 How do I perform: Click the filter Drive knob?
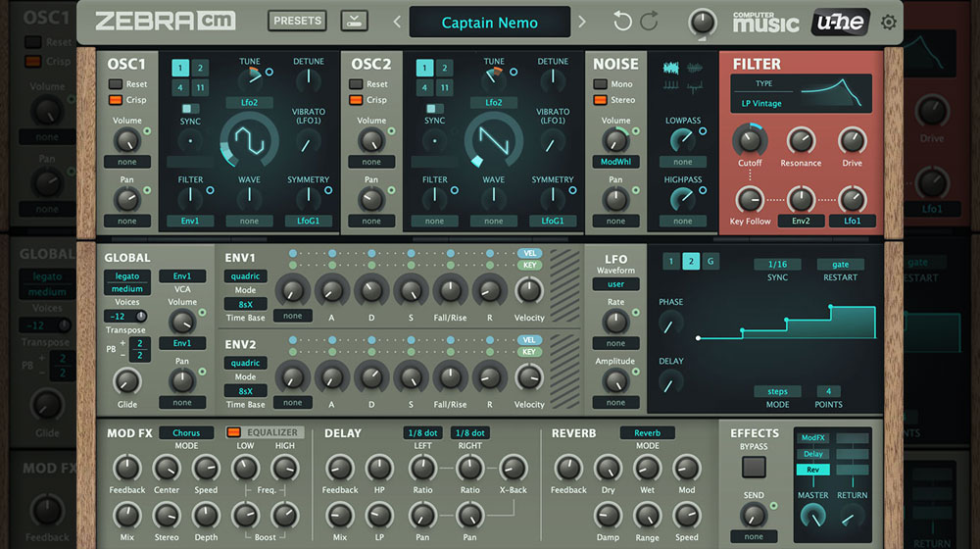click(852, 140)
